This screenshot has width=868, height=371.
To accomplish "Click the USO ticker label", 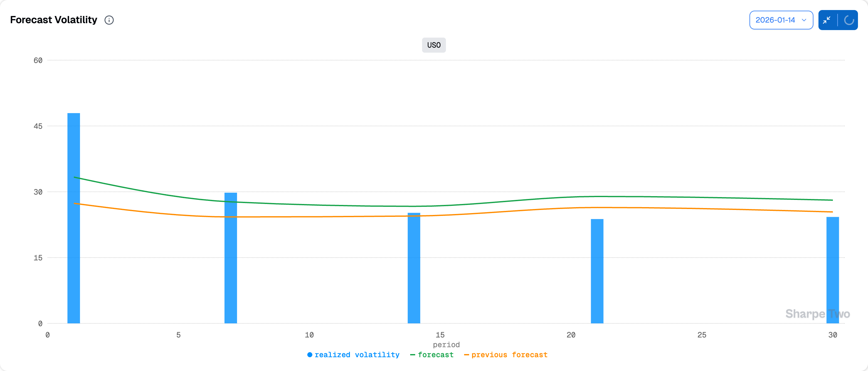I will click(x=434, y=45).
